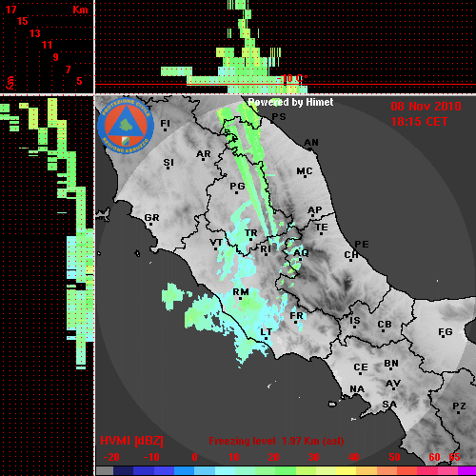Click the AR city label
476x476 pixels.
coord(204,154)
